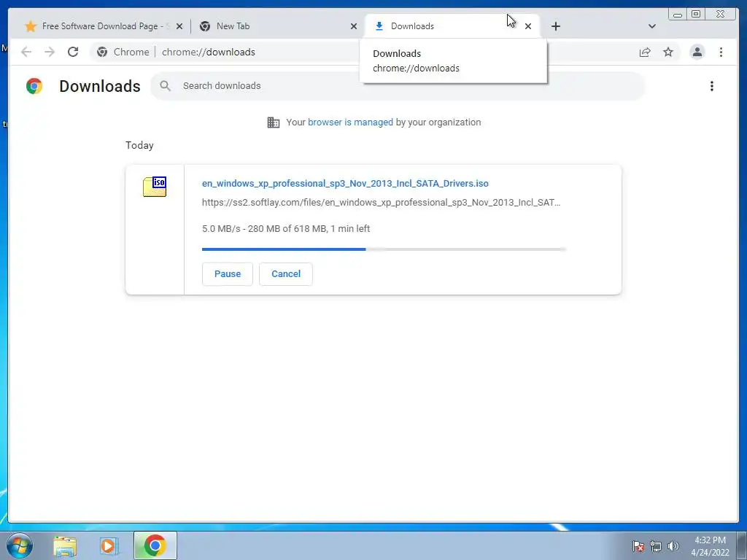
Task: Click the Today date heading
Action: (139, 145)
